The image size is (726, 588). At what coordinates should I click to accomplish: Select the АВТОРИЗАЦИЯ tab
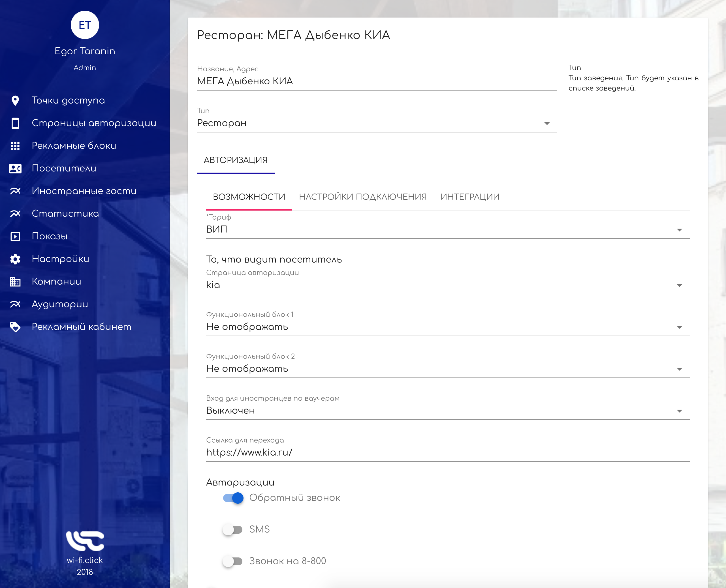[236, 160]
